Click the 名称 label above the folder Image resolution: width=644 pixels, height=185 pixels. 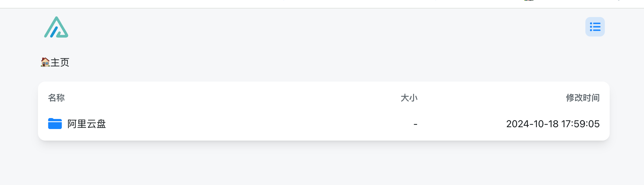(56, 98)
